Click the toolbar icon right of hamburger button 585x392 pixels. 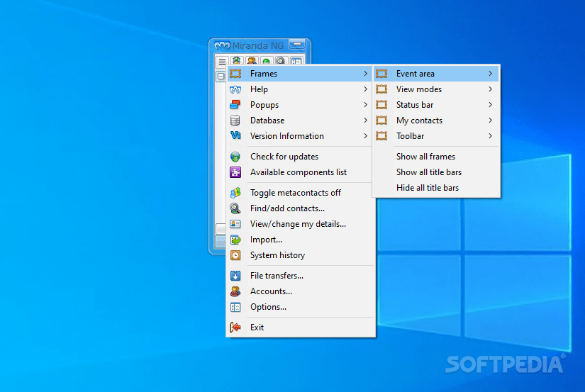tap(237, 60)
